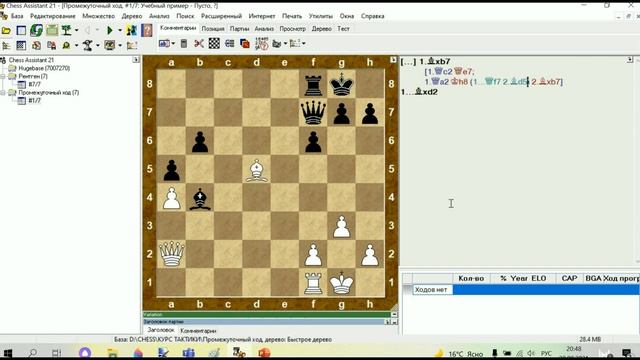Open the dropdown next to magnifier icon
Screen dimensions: 640x360
76,46
